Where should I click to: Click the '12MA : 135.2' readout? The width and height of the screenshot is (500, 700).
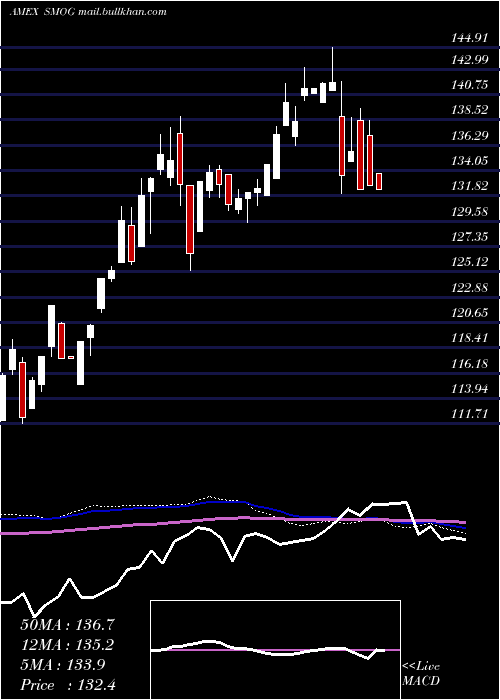coord(67,645)
